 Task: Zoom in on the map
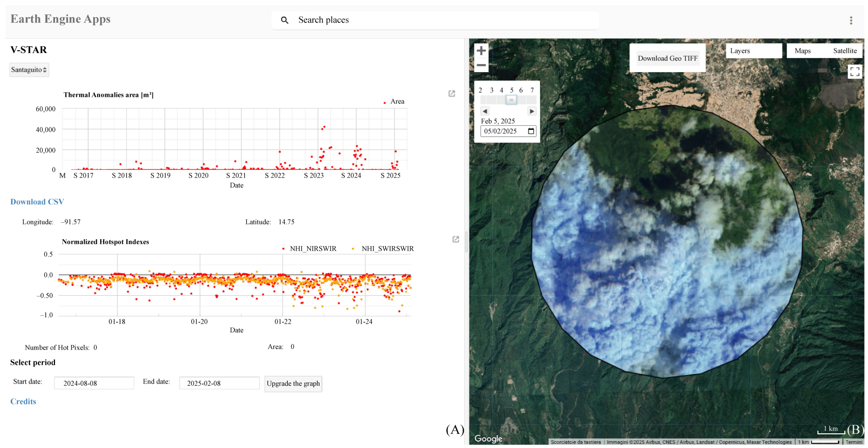481,51
